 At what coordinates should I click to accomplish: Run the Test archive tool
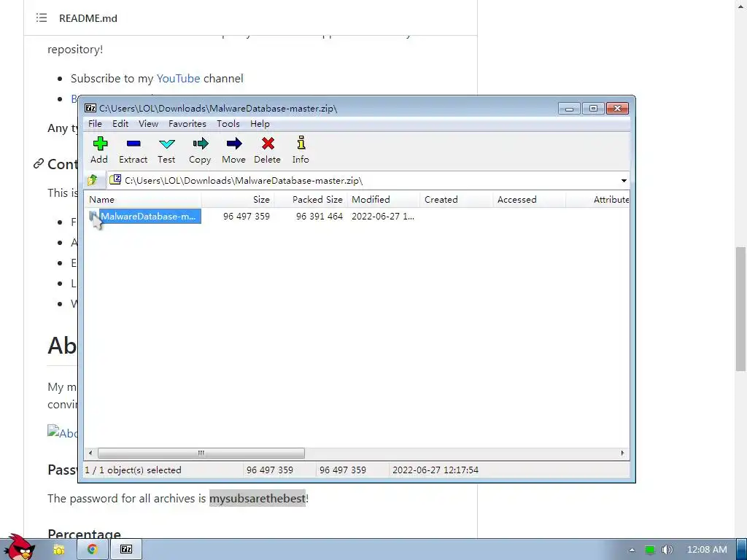[x=166, y=149]
